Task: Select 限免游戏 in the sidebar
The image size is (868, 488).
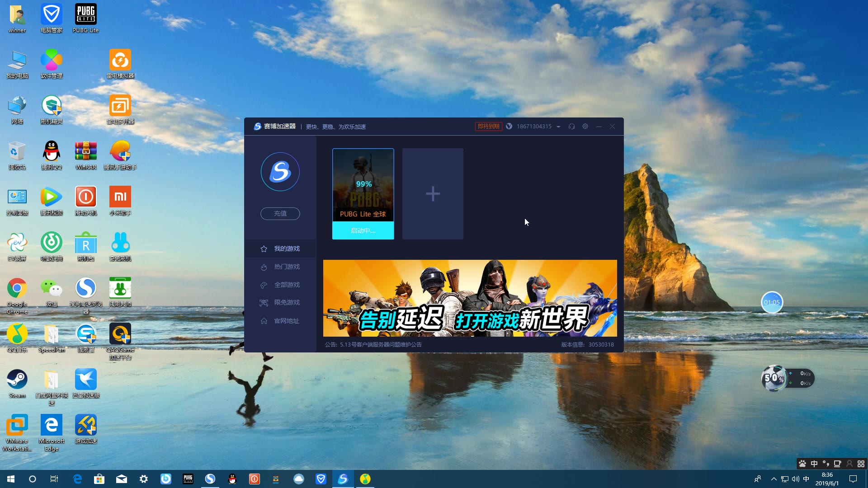Action: (280, 303)
